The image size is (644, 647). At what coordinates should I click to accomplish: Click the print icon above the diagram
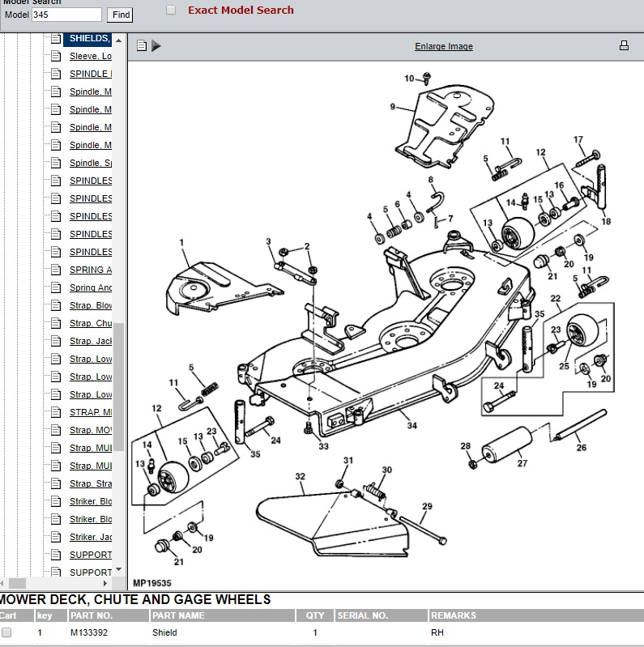tap(624, 45)
